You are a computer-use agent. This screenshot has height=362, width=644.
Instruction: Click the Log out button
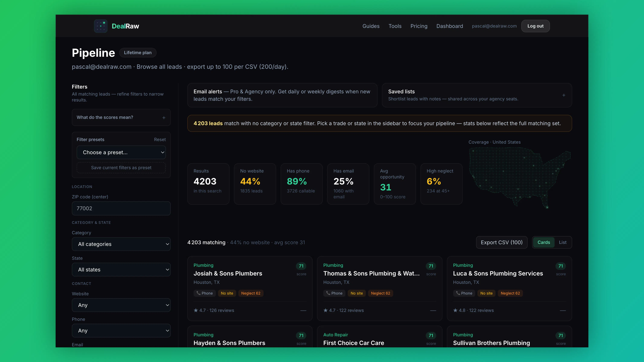click(535, 26)
